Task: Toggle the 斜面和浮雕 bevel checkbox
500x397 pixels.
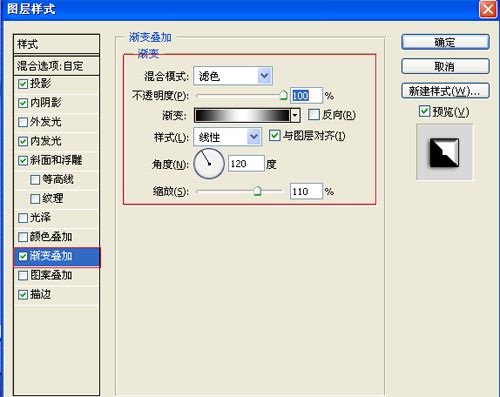Action: (x=23, y=161)
